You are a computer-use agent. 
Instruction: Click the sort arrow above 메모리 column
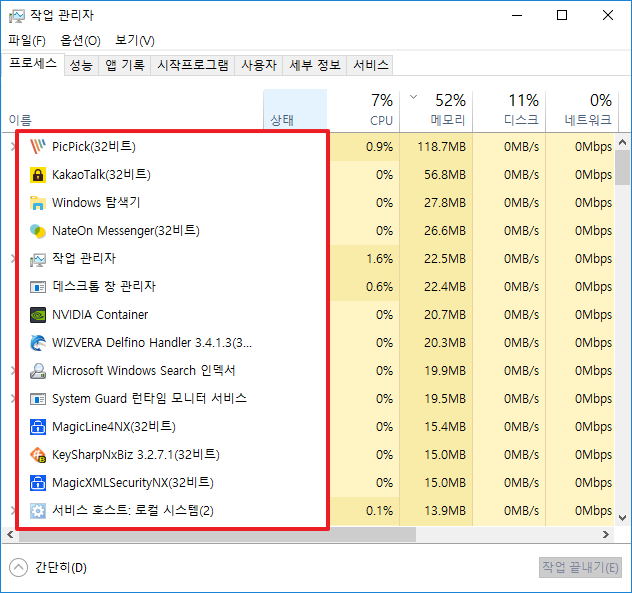pyautogui.click(x=413, y=97)
